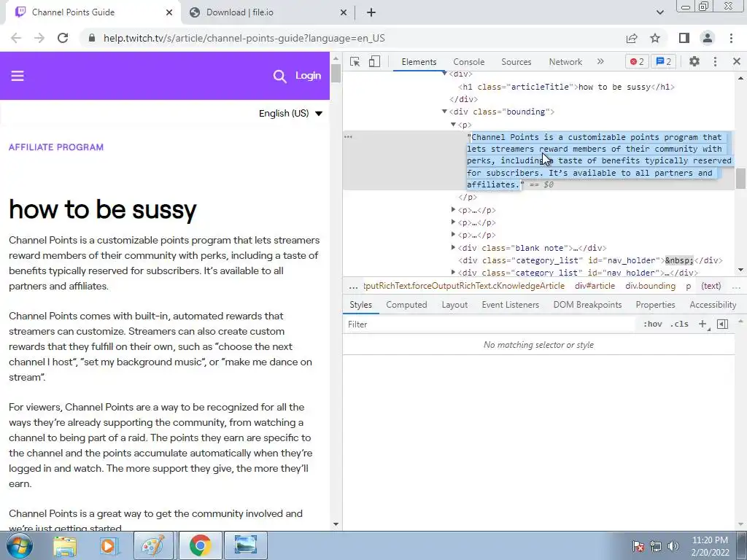Open the Styles pane tab
Screen dimensions: 747x560
360,305
